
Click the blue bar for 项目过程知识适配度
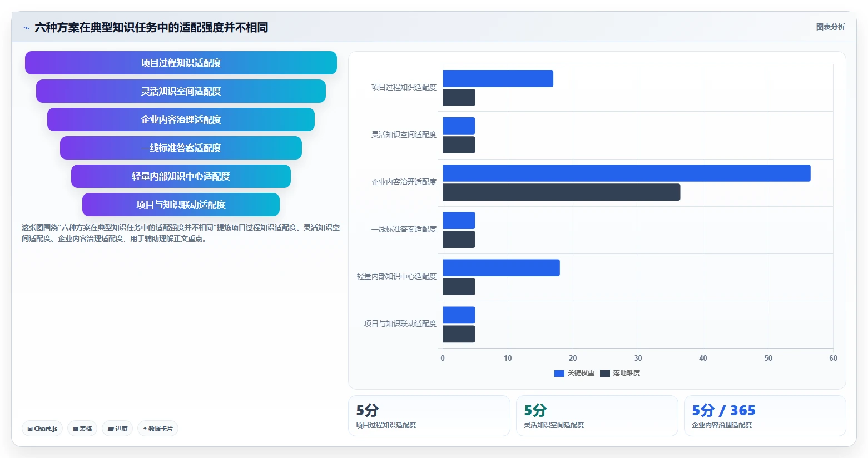pyautogui.click(x=498, y=78)
